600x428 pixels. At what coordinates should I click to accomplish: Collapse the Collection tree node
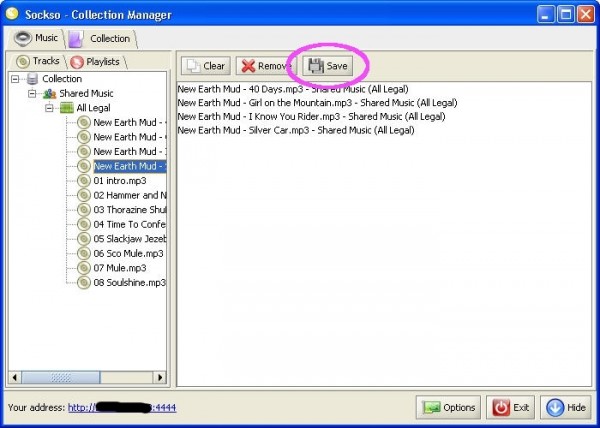[x=15, y=79]
